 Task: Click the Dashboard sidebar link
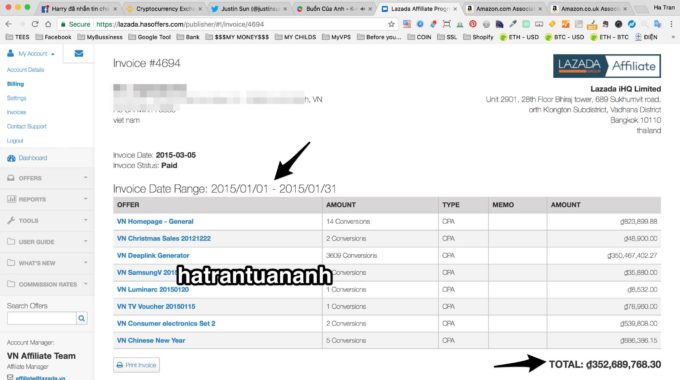pyautogui.click(x=33, y=158)
